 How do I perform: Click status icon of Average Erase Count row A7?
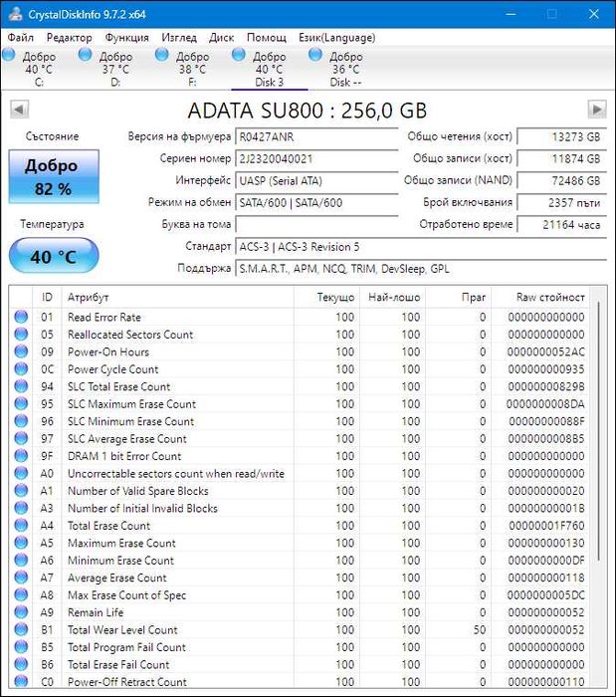[21, 578]
